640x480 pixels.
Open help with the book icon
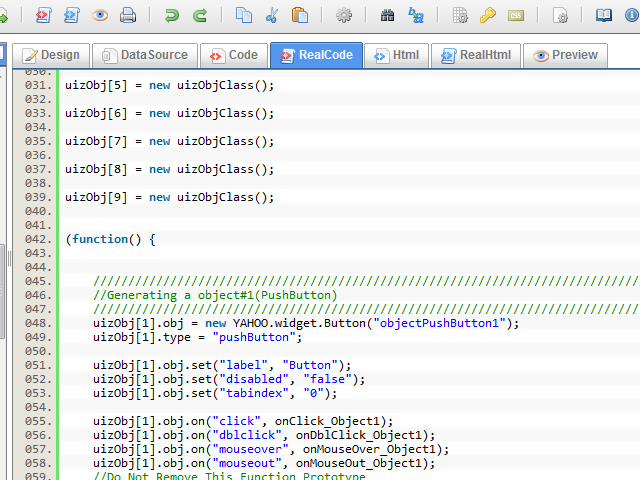(604, 15)
